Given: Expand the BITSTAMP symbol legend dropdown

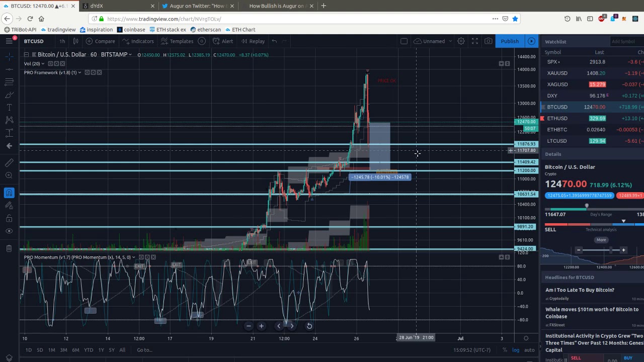Looking at the screenshot, I should (130, 54).
